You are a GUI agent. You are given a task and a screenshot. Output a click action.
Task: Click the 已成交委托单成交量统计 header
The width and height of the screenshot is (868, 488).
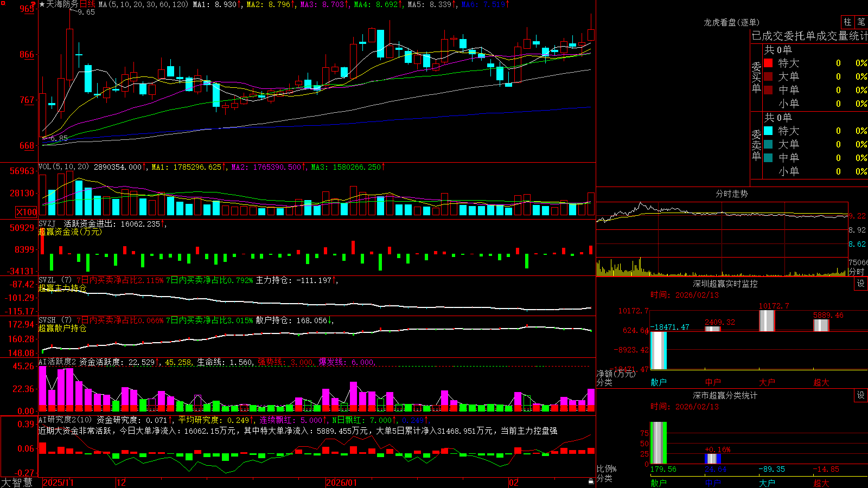tap(809, 36)
